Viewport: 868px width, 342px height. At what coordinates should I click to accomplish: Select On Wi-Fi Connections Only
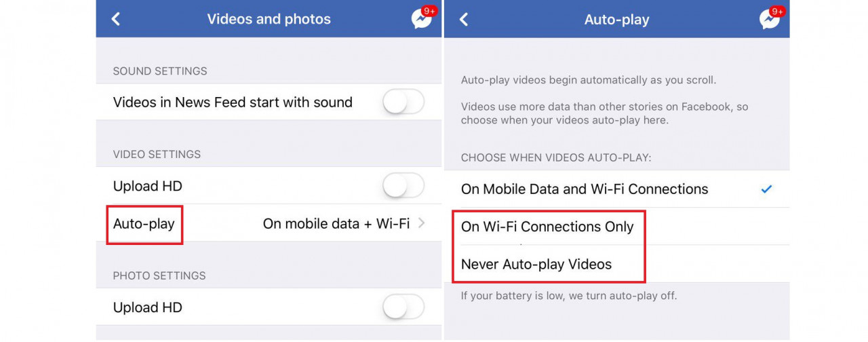(x=616, y=227)
